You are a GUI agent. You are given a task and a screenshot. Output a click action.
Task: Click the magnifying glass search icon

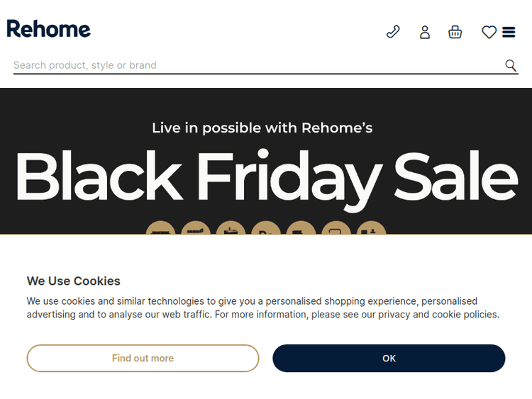pyautogui.click(x=511, y=65)
